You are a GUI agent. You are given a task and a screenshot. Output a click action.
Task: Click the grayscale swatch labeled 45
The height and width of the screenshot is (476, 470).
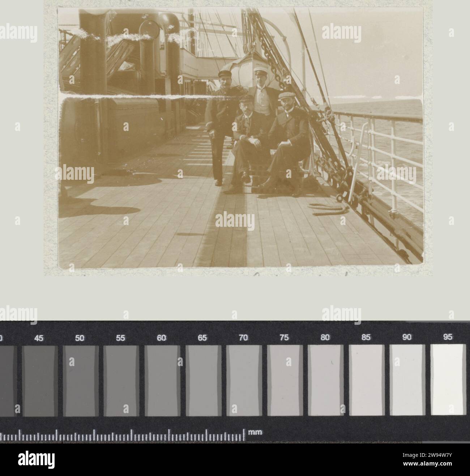[x=40, y=381]
